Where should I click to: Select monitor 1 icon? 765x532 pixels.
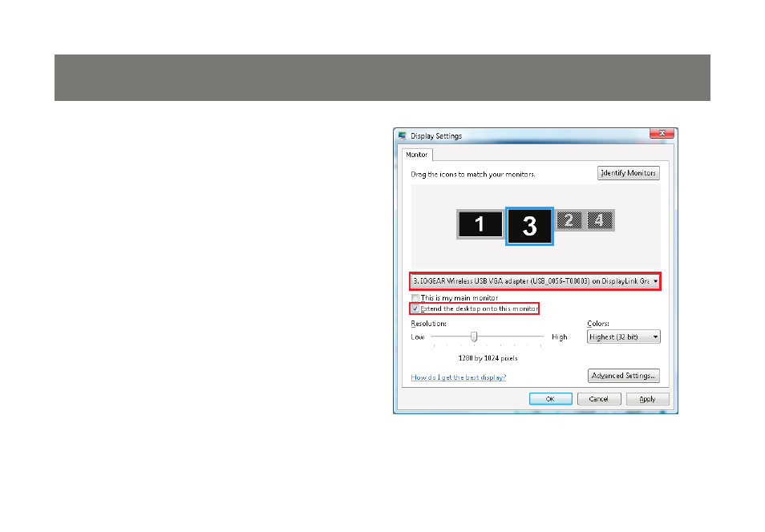tap(480, 224)
